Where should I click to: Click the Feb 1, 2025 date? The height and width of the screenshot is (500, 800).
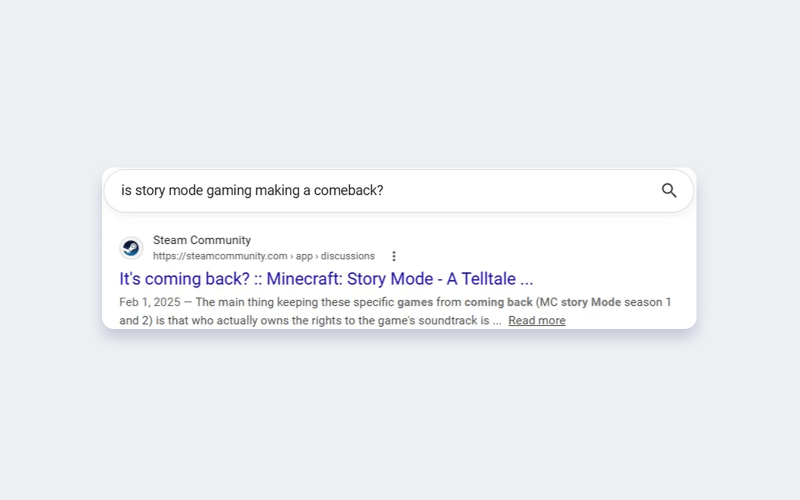(x=150, y=302)
